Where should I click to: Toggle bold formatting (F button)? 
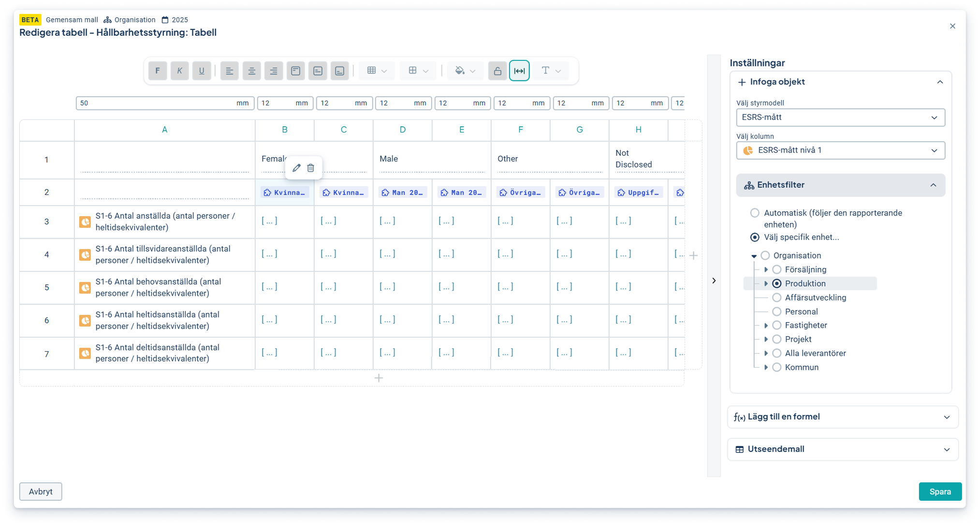[158, 71]
